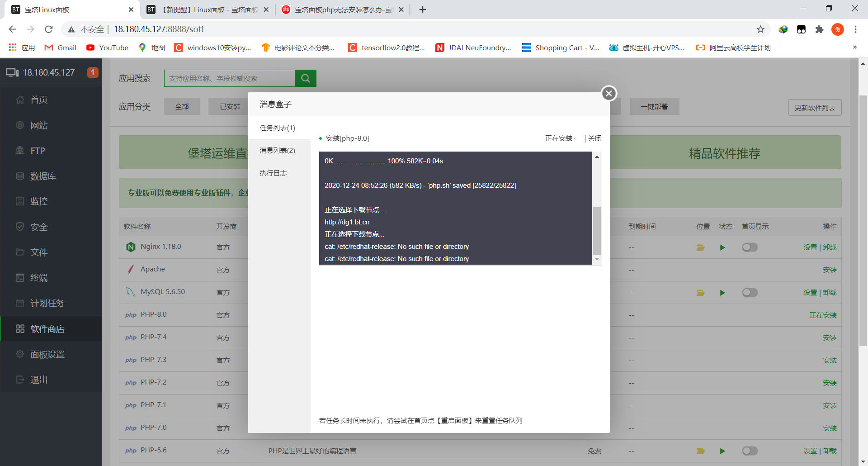
Task: Select 执行日志 in the message box
Action: coord(279,173)
